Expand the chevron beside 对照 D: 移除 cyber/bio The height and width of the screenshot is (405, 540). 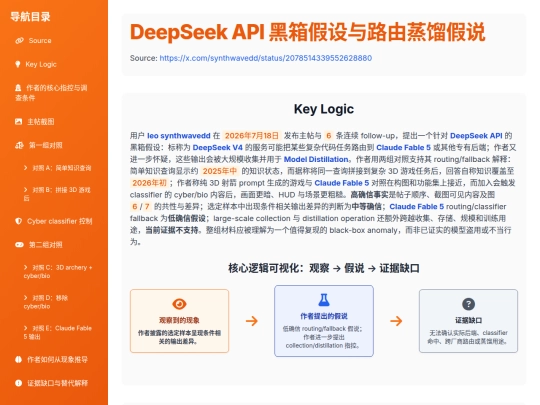(25, 298)
